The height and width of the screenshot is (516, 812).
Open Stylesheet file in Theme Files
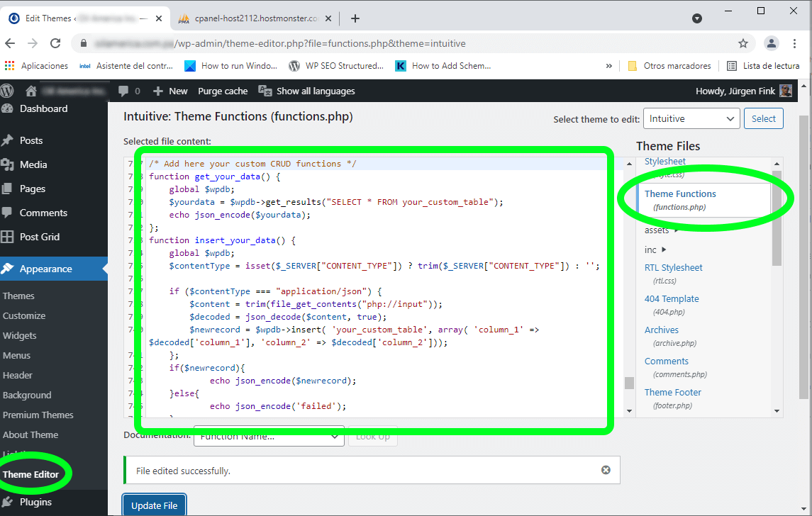pyautogui.click(x=665, y=162)
